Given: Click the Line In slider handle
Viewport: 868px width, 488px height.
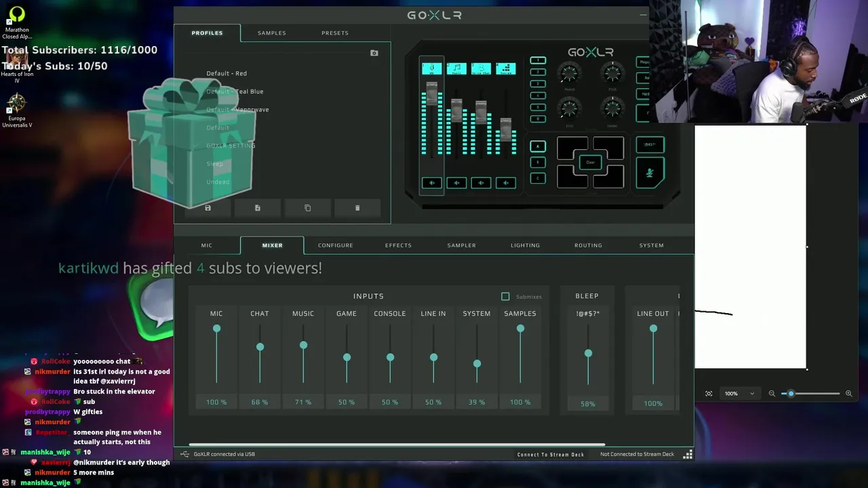Looking at the screenshot, I should 433,357.
